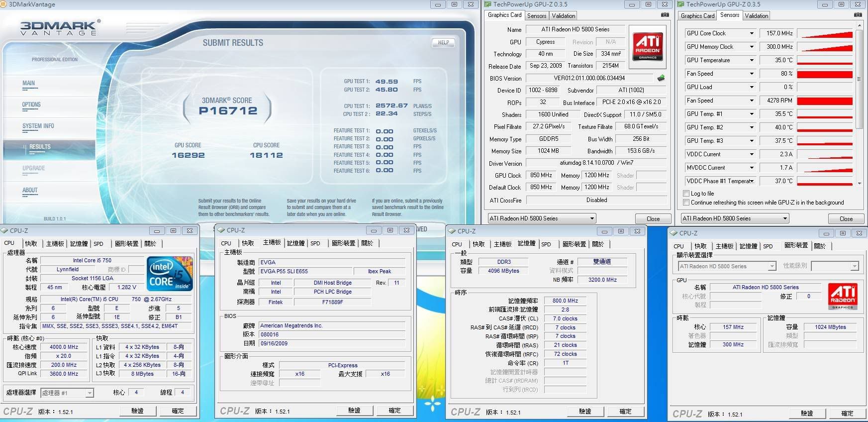Open the GPU Core Clock sensor dropdown
868x422 pixels.
(x=751, y=33)
